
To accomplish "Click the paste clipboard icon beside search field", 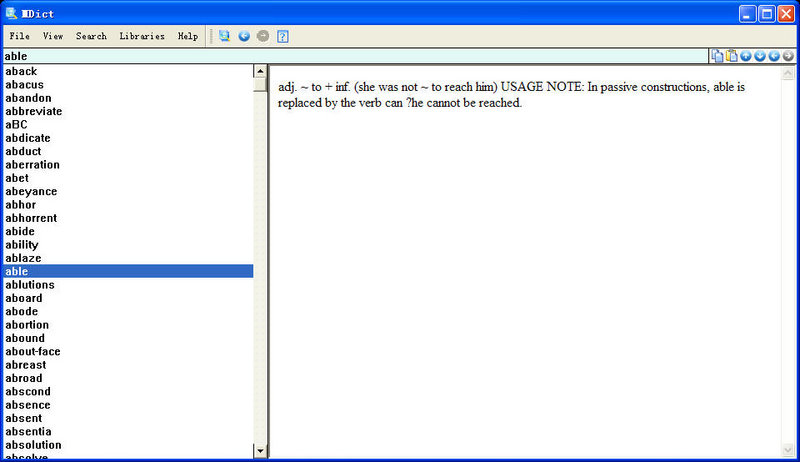I will pyautogui.click(x=731, y=56).
